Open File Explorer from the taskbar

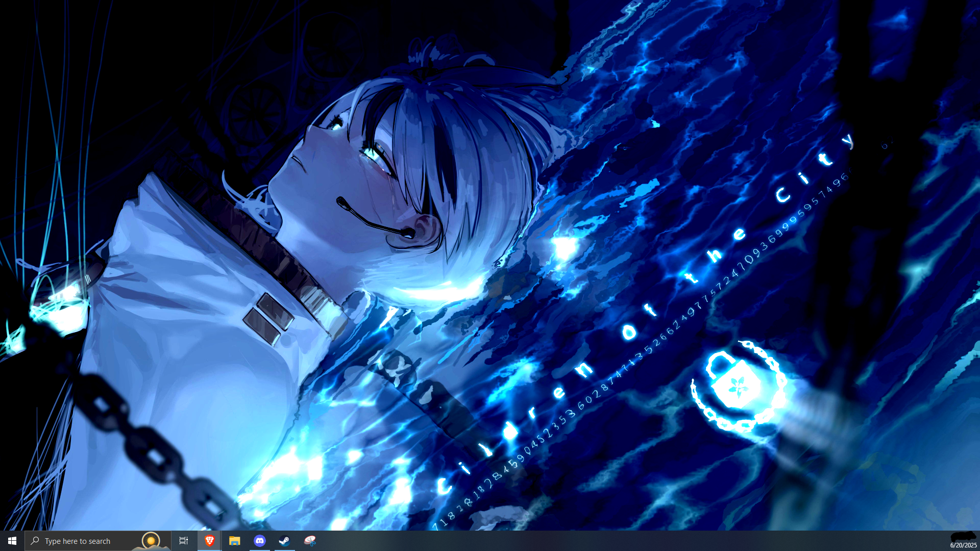234,541
